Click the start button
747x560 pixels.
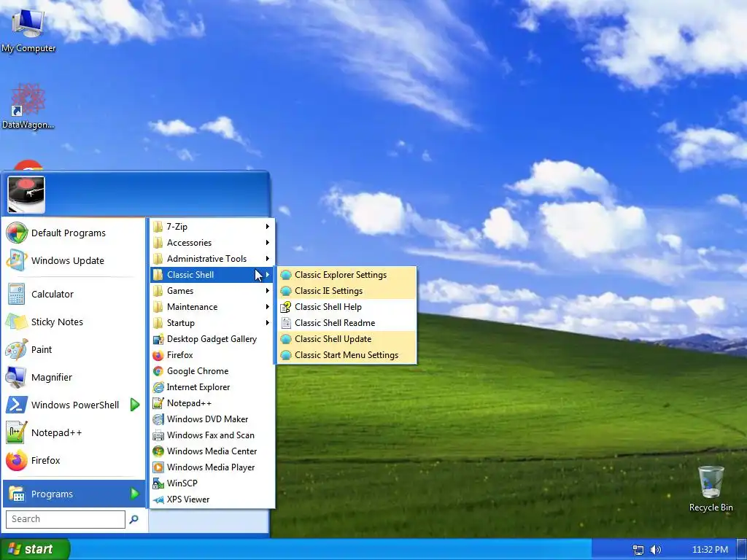[x=34, y=550]
